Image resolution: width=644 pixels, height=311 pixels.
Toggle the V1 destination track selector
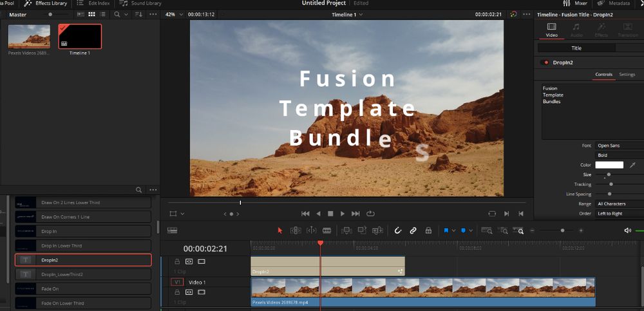click(176, 282)
